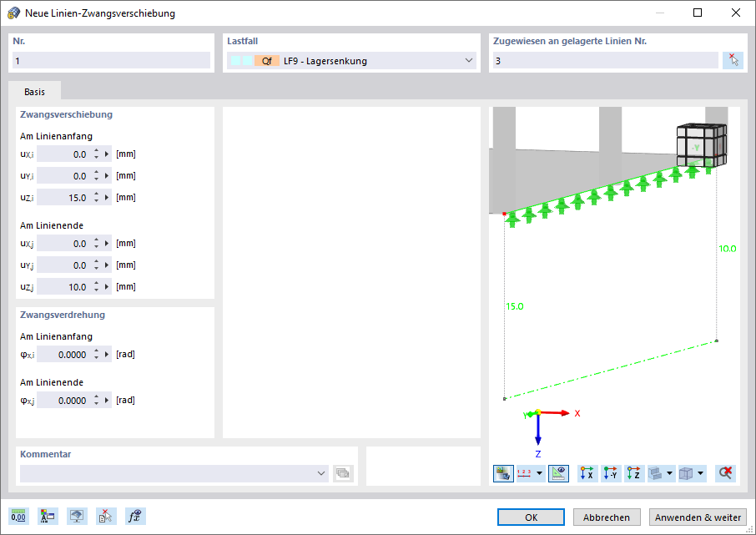Open the Lastfall LF9 dropdown
Viewport: 756px width, 535px height.
[351, 60]
